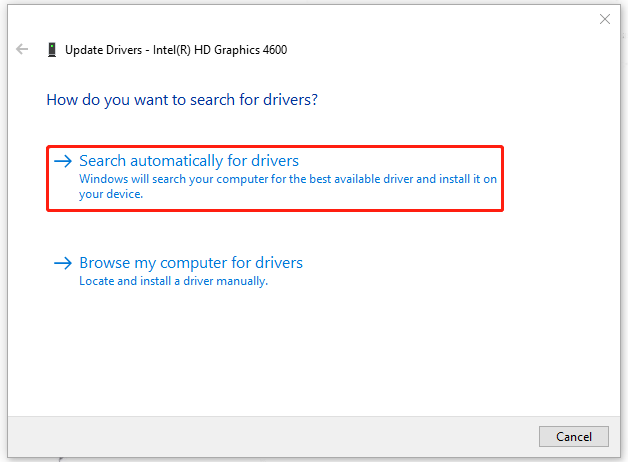Click the resize grip at the dialog corner
Image resolution: width=628 pixels, height=462 pixels.
(621, 456)
